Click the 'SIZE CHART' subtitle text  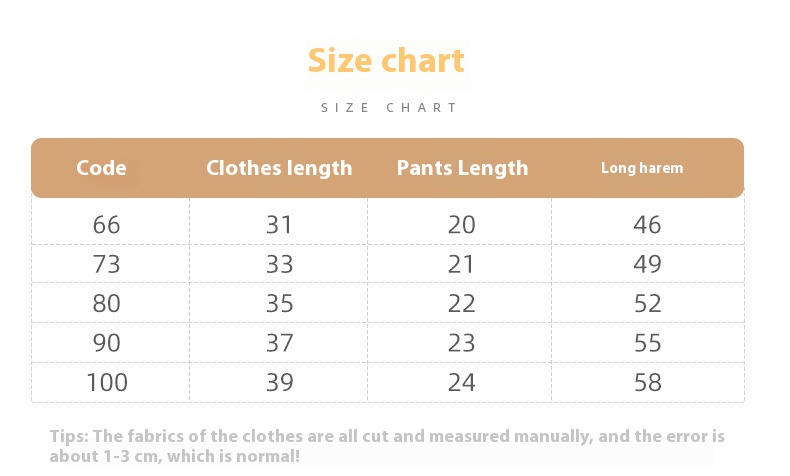coord(390,107)
